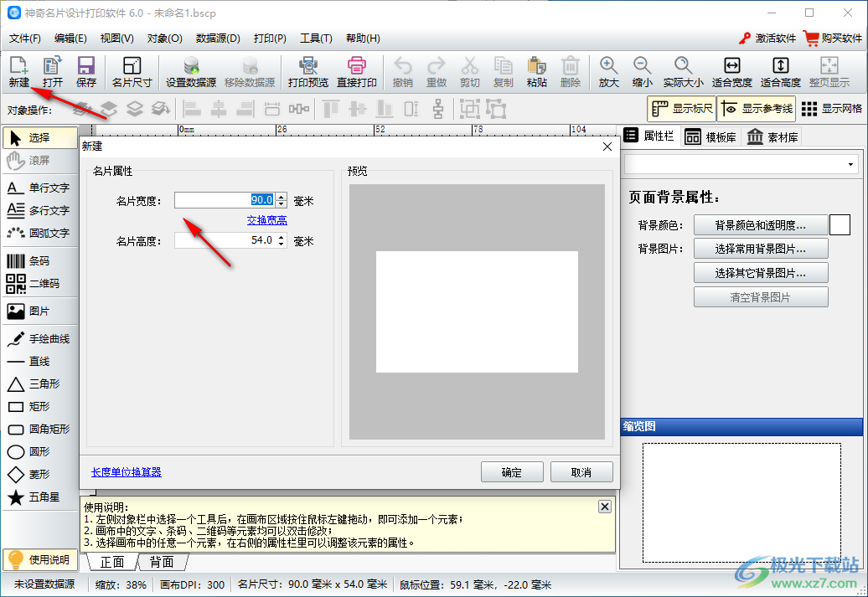868x597 pixels.
Task: Select the 菱形 diamond tool
Action: 39,474
